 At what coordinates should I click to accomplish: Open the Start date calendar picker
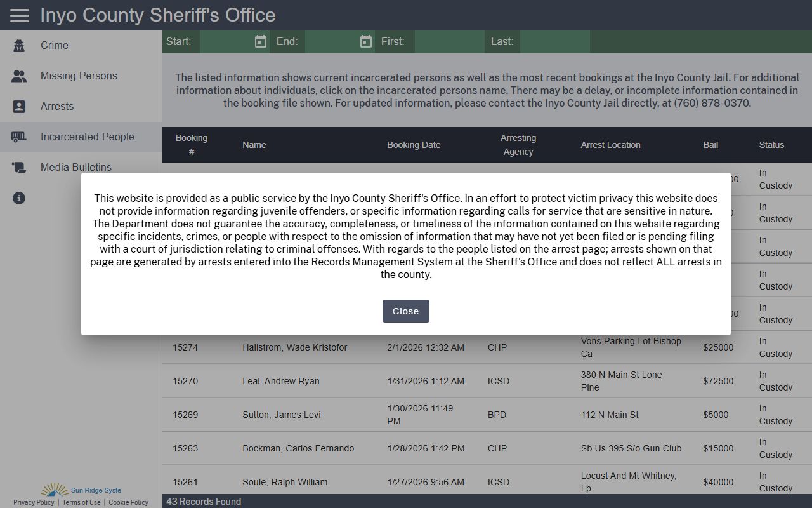(x=261, y=42)
